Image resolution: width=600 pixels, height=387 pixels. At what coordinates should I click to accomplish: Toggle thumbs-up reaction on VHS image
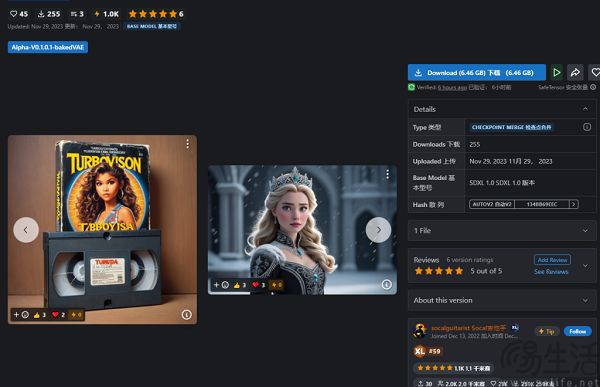pos(40,315)
